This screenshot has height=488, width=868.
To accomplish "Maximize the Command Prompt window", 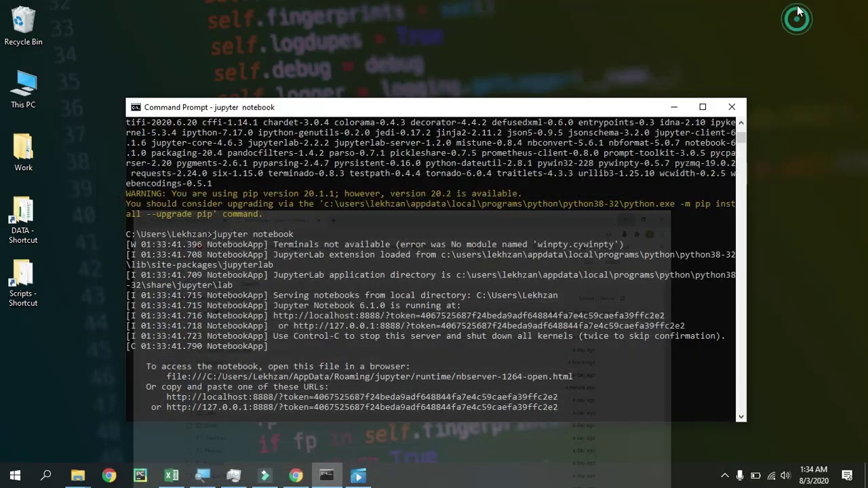I will pyautogui.click(x=703, y=107).
